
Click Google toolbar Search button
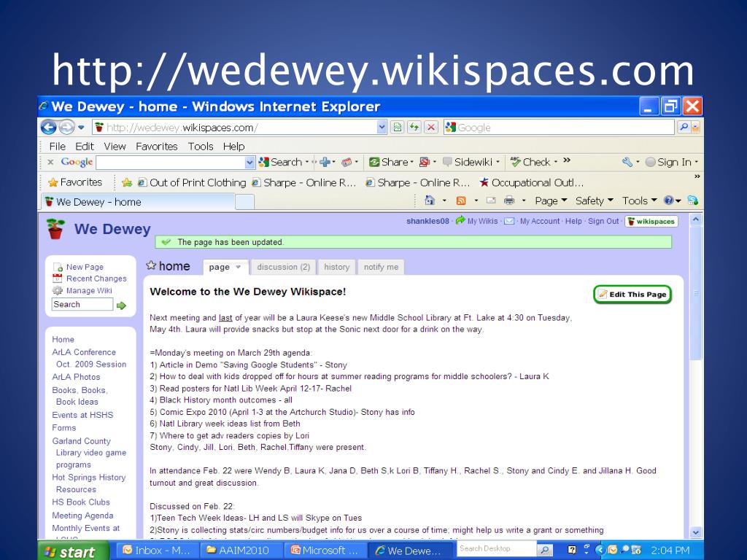point(281,163)
